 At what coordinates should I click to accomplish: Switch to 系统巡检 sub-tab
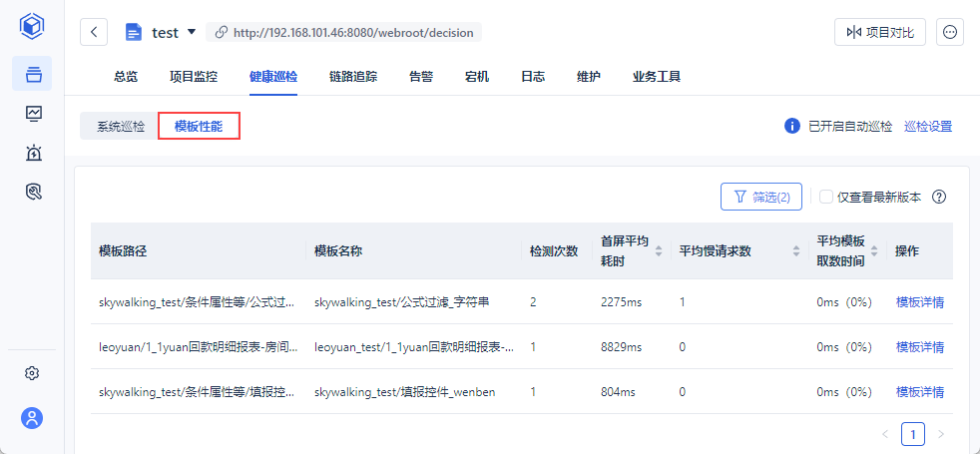[x=121, y=127]
